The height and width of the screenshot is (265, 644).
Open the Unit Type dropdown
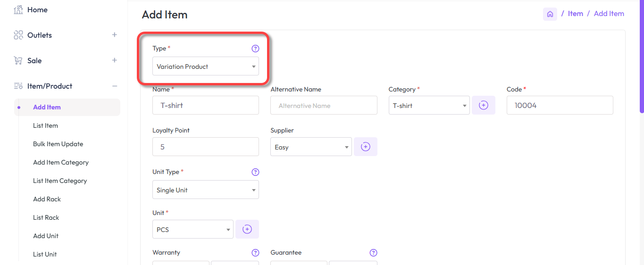205,190
